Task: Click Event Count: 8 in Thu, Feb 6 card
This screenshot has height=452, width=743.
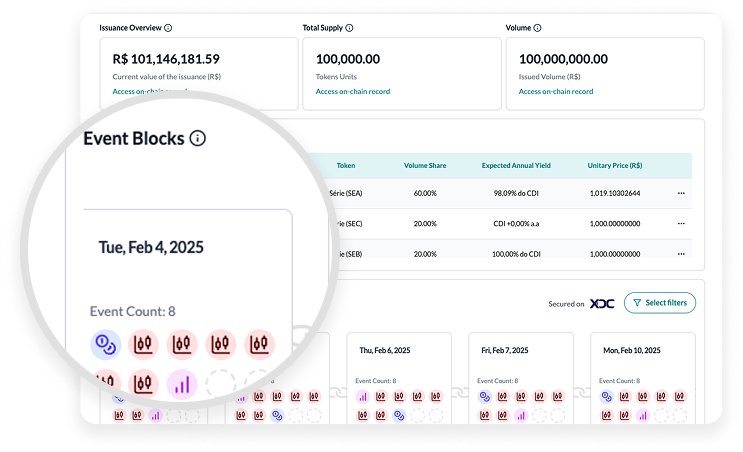Action: [x=376, y=381]
